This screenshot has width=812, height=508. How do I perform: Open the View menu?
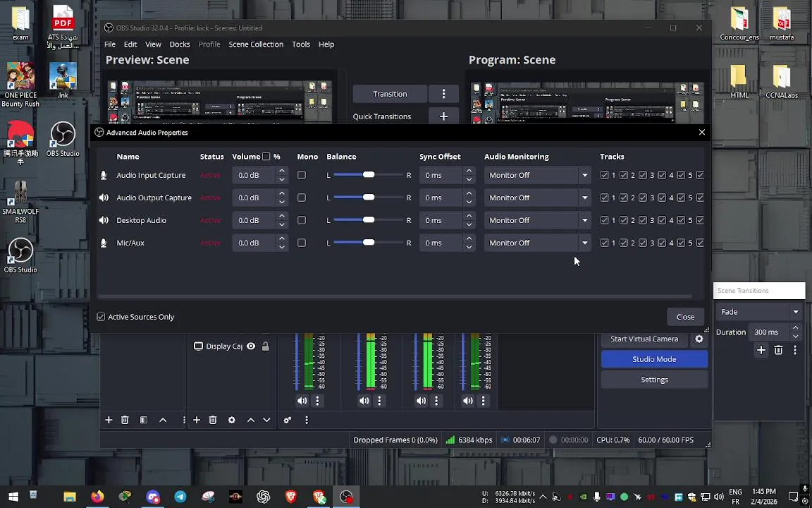pyautogui.click(x=153, y=44)
